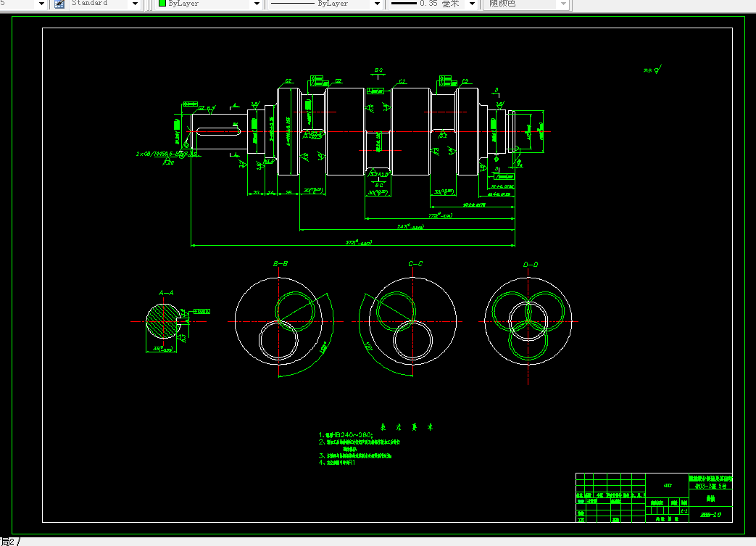
Task: Open the 随颜色 plot style dropdown
Action: click(563, 4)
